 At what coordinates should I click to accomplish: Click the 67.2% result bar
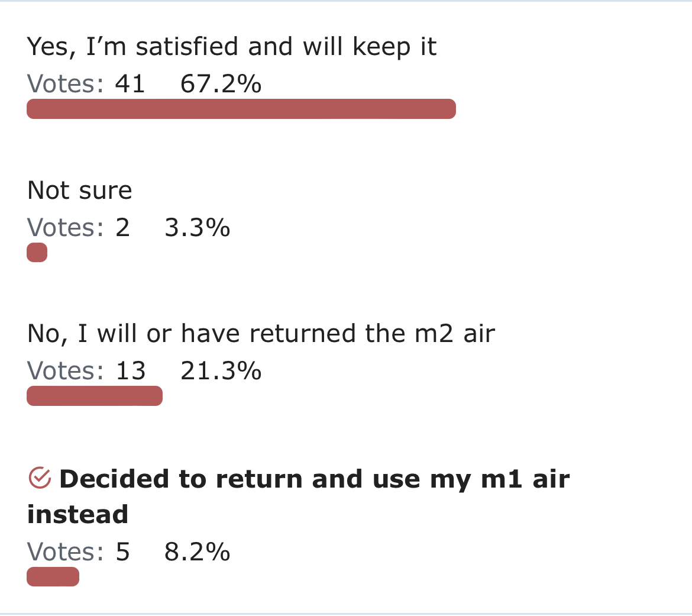241,109
